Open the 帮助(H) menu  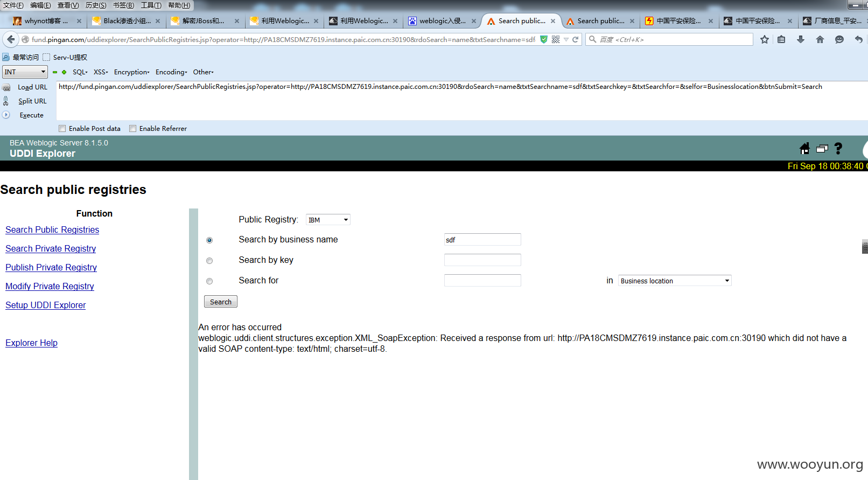179,5
